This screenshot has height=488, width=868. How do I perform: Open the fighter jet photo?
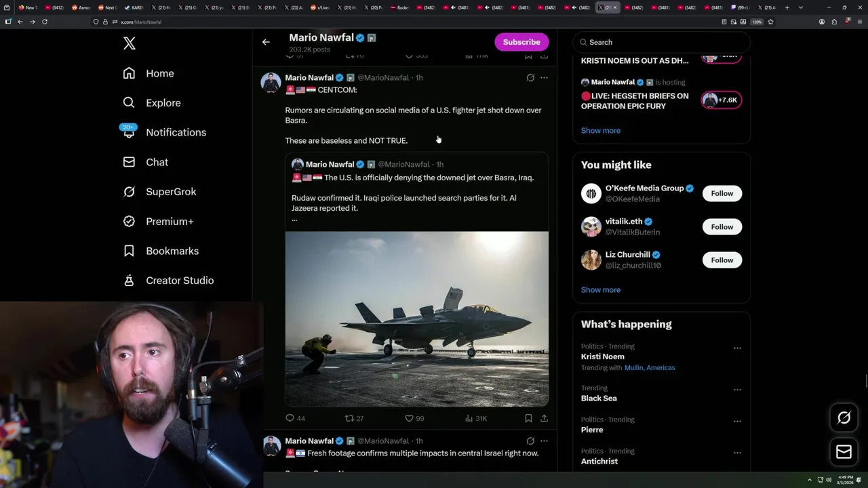click(416, 319)
